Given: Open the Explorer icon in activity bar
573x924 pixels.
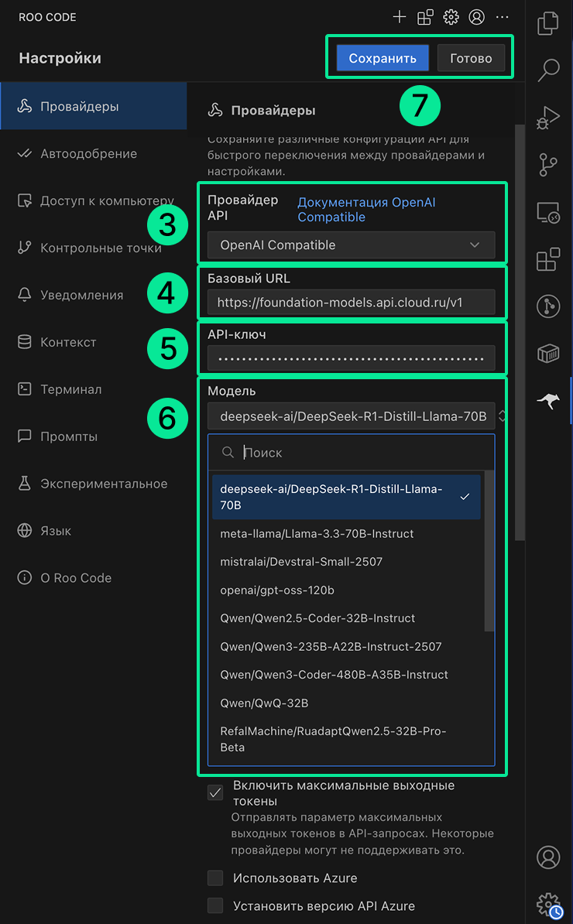Looking at the screenshot, I should coord(548,22).
